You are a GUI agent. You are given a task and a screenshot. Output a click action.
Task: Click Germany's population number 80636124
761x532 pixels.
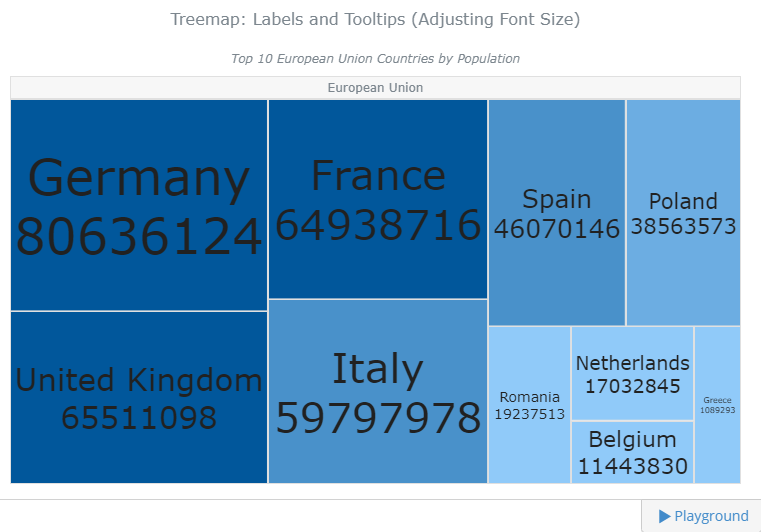tap(139, 236)
